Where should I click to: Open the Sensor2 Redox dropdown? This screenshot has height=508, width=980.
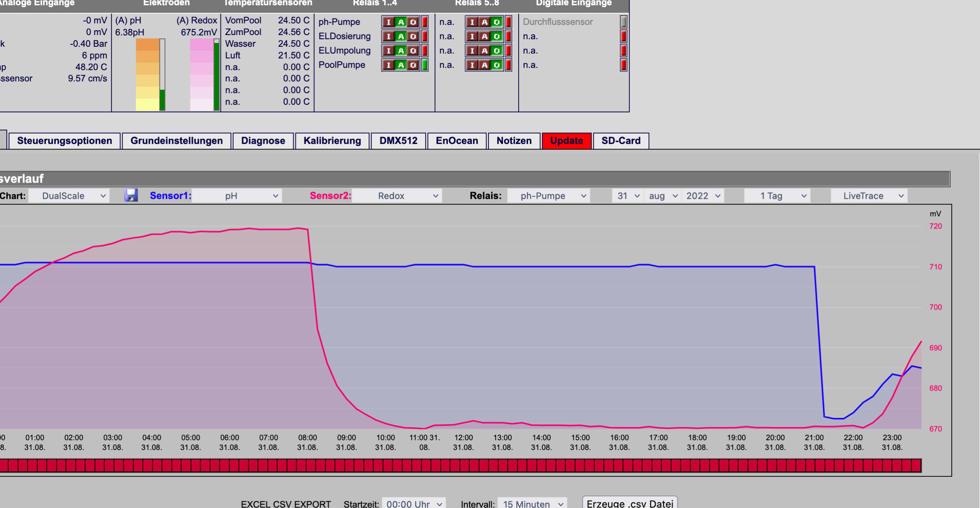pos(397,196)
